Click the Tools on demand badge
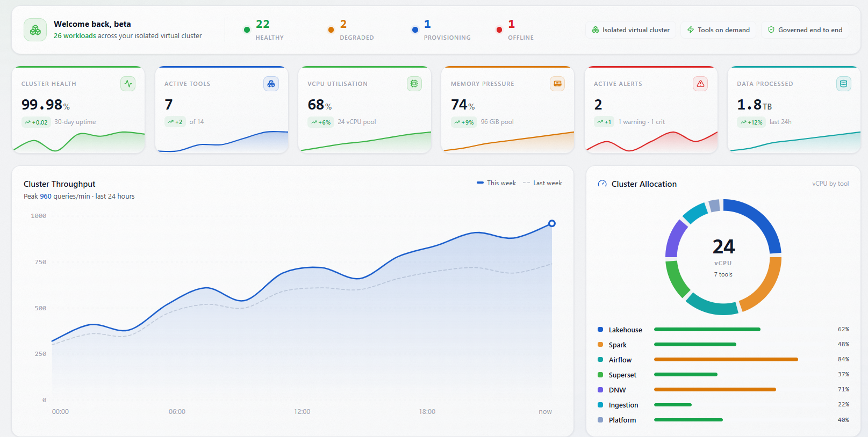868x437 pixels. [719, 30]
